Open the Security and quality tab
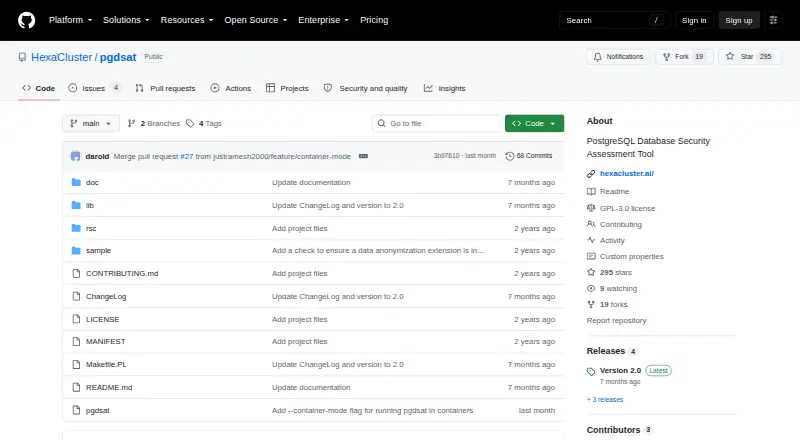The image size is (800, 440). pos(366,88)
